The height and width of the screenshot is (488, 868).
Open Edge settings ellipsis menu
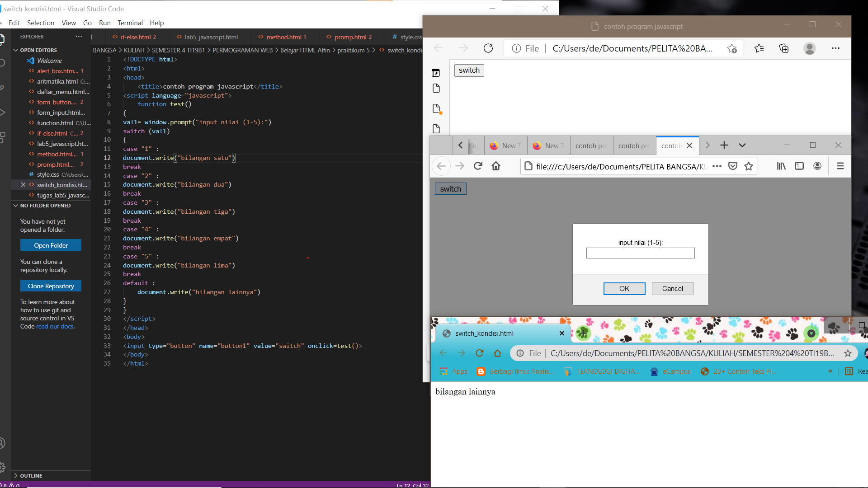point(836,48)
